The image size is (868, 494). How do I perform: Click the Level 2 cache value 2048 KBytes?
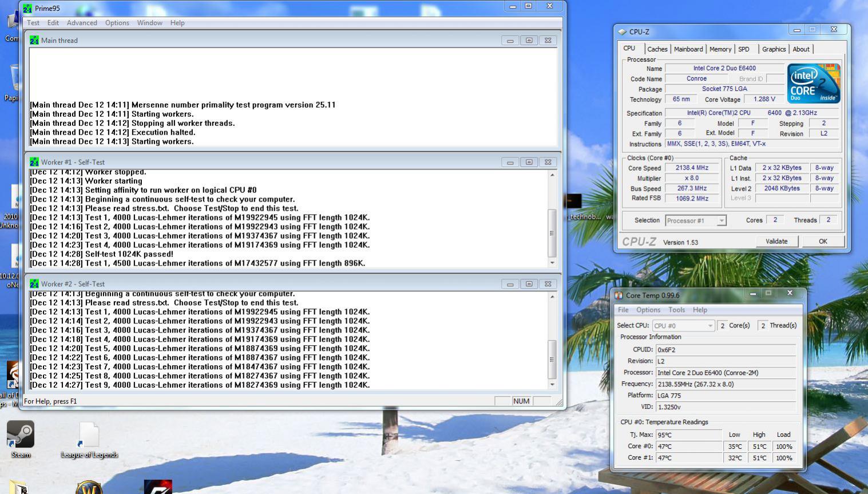tap(782, 188)
